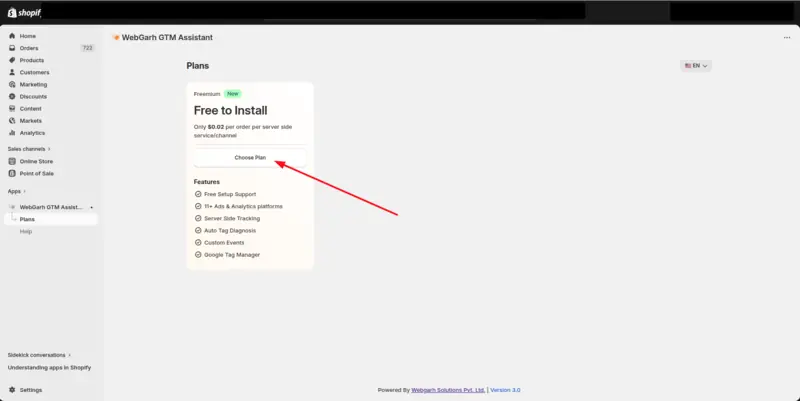Click the Choose Plan button

pyautogui.click(x=250, y=158)
